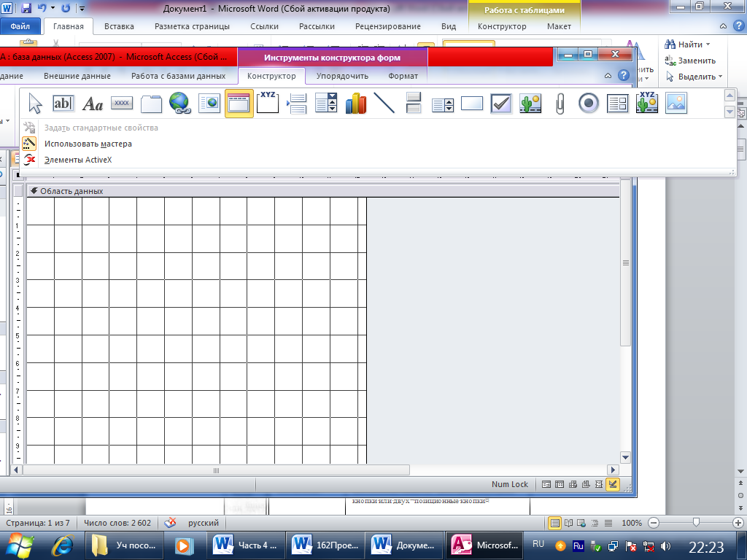Open Access Внешние данные tab
The height and width of the screenshot is (560, 747).
77,76
